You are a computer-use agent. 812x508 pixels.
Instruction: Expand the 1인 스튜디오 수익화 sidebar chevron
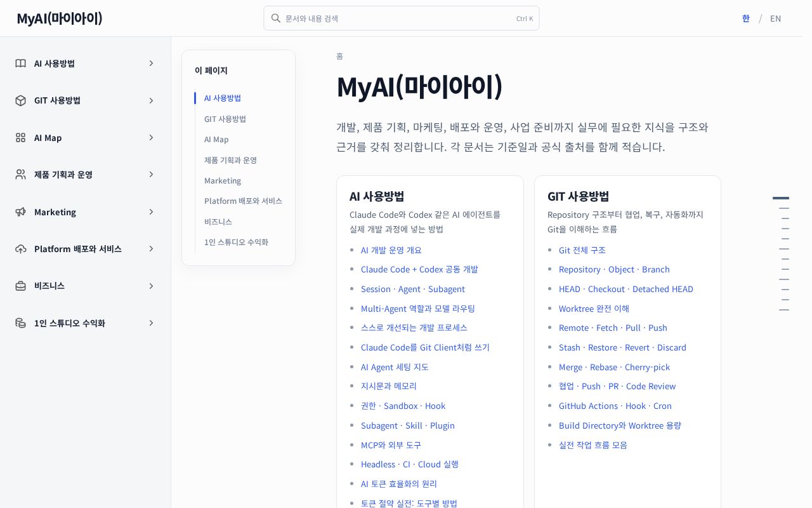click(x=151, y=323)
